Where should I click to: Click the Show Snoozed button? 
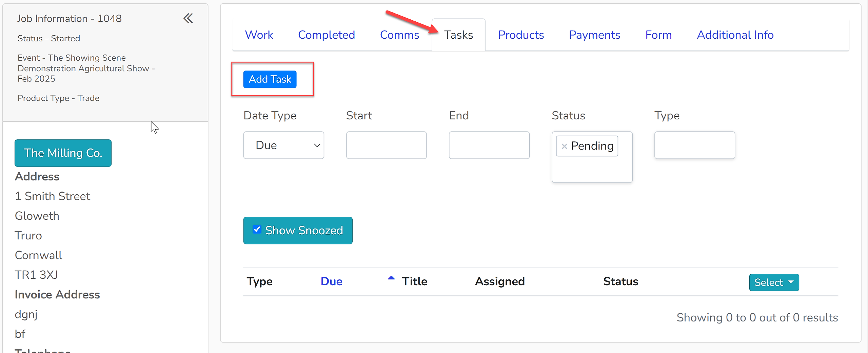click(298, 230)
